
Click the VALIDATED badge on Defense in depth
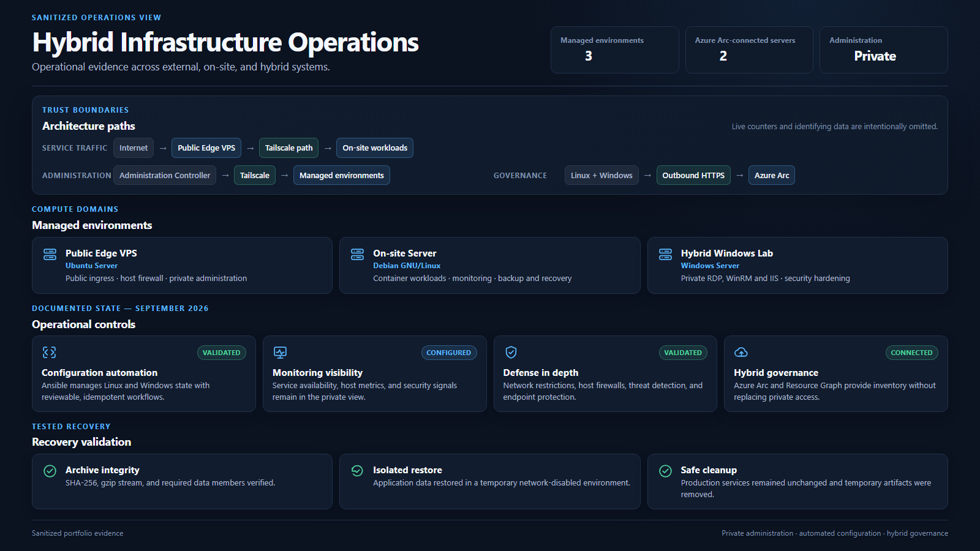click(683, 353)
